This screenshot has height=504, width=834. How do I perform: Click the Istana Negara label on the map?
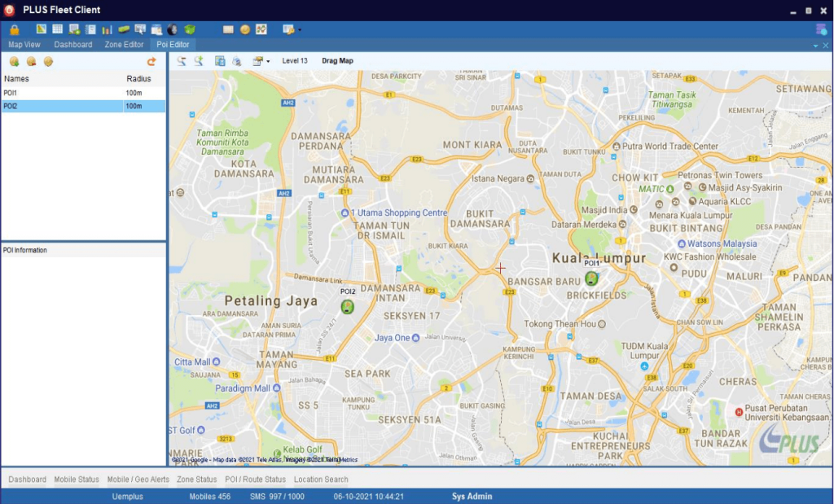coord(498,178)
